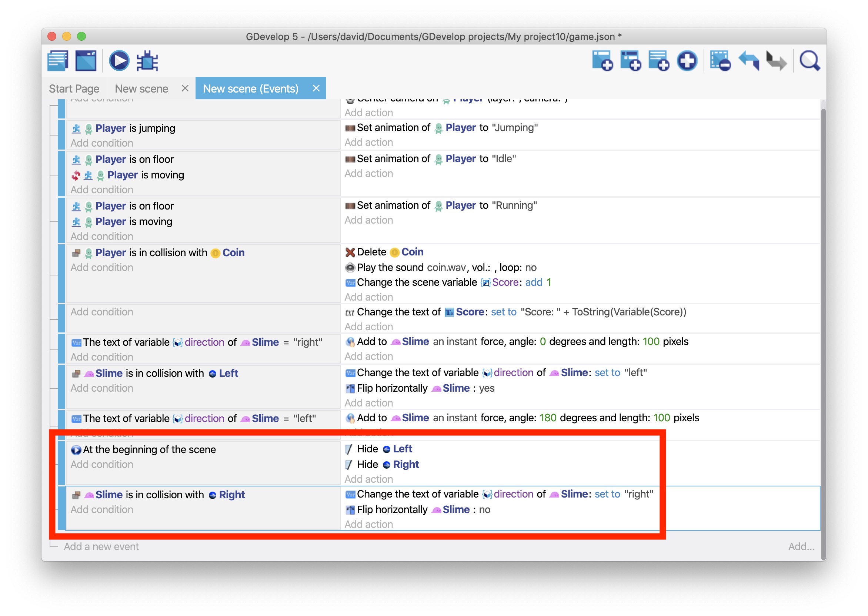The image size is (868, 616).
Task: Click the undo arrow icon
Action: 749,61
